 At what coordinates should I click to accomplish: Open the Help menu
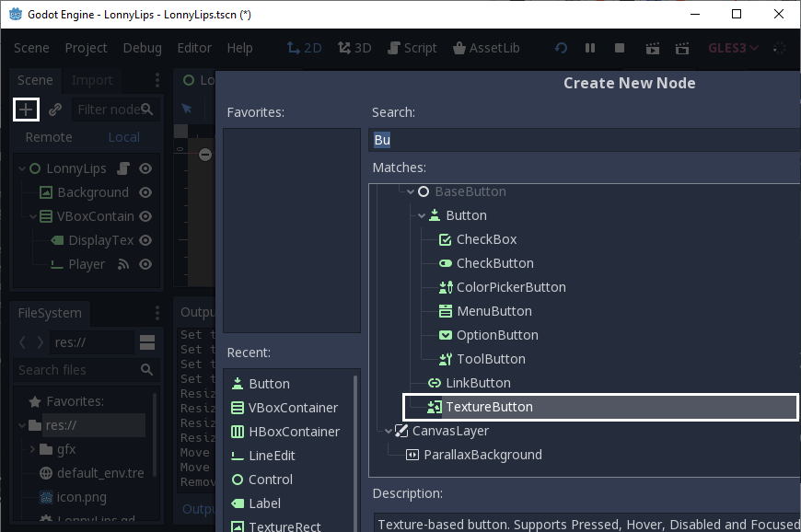[239, 48]
